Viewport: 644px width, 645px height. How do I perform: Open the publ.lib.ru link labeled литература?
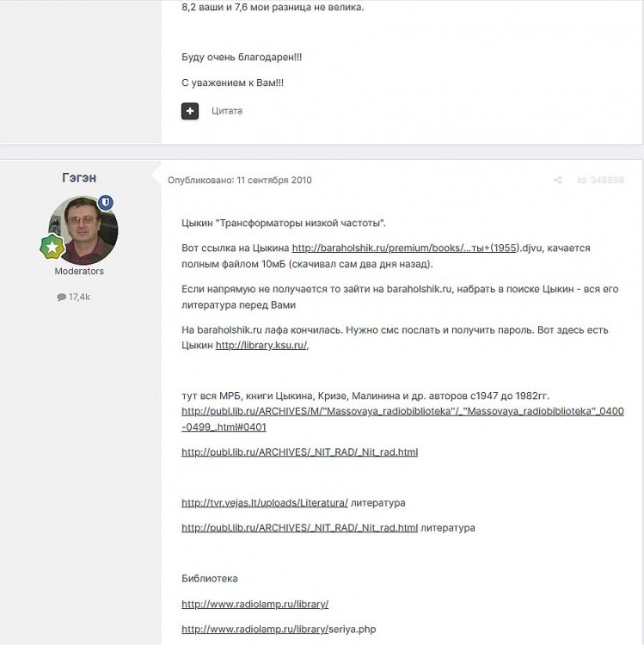click(300, 528)
